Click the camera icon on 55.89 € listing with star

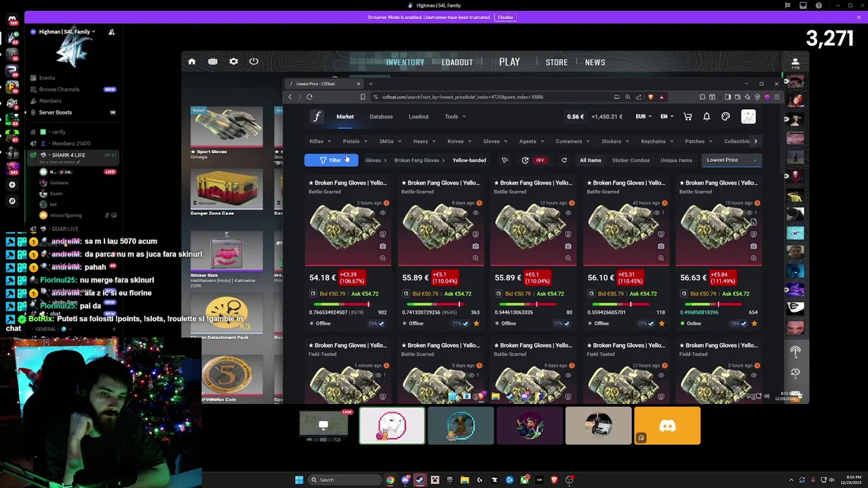coord(475,246)
